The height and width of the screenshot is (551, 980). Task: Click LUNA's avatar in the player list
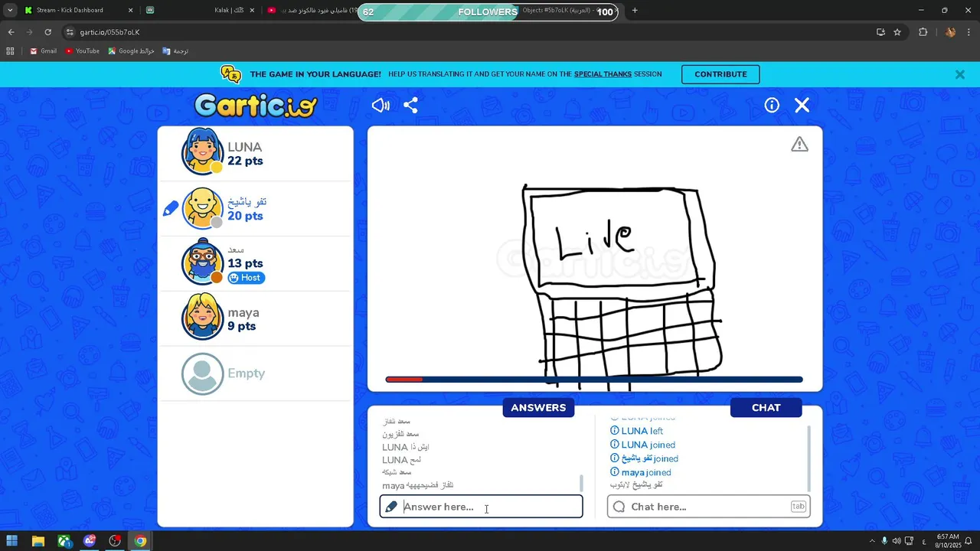(x=202, y=152)
